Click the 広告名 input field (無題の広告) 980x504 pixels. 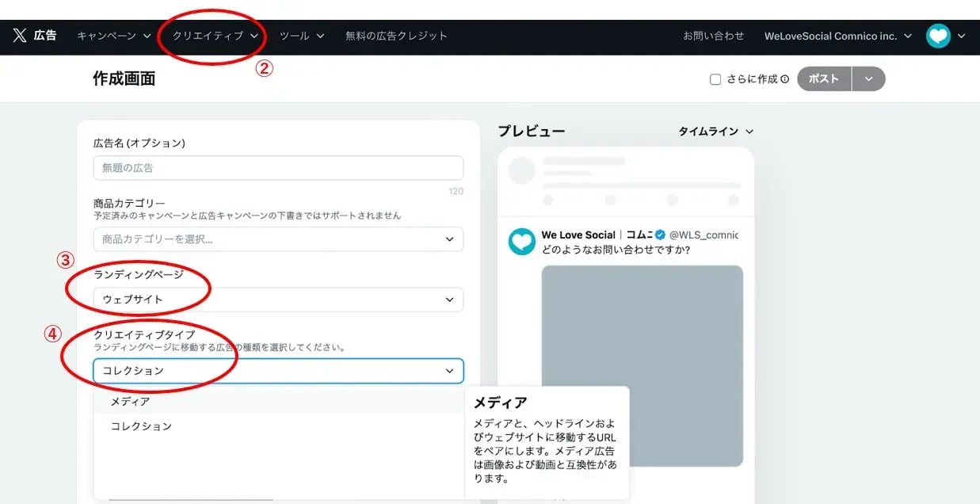click(278, 168)
